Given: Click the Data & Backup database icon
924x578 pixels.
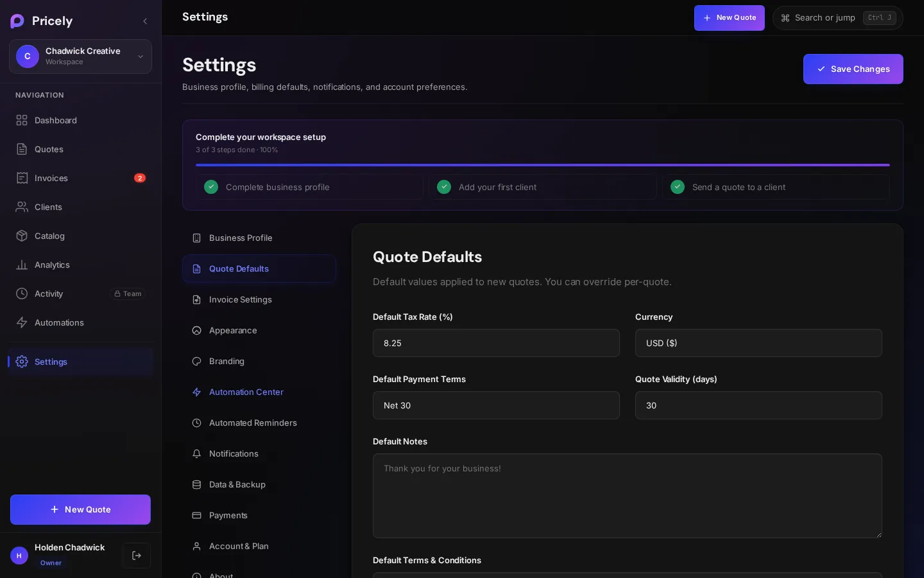Looking at the screenshot, I should [x=197, y=484].
